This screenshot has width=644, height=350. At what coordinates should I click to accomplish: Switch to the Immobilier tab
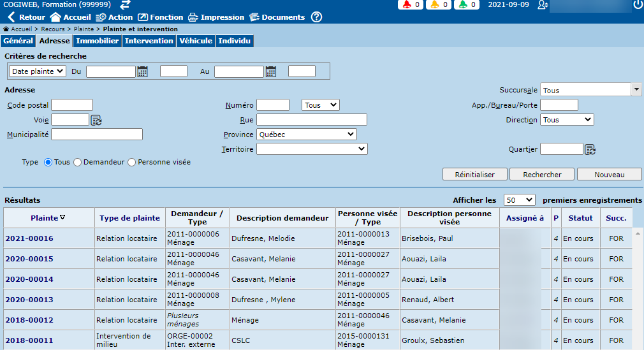(97, 41)
